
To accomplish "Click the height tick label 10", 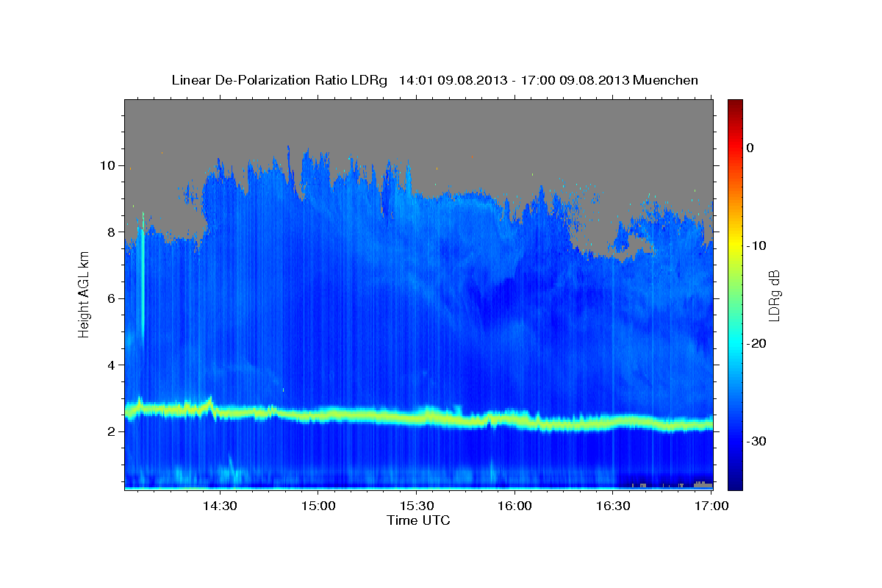I will click(107, 165).
